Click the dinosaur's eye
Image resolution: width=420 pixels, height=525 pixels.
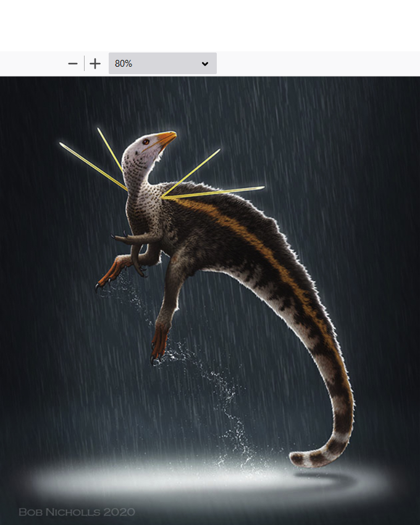(x=146, y=141)
